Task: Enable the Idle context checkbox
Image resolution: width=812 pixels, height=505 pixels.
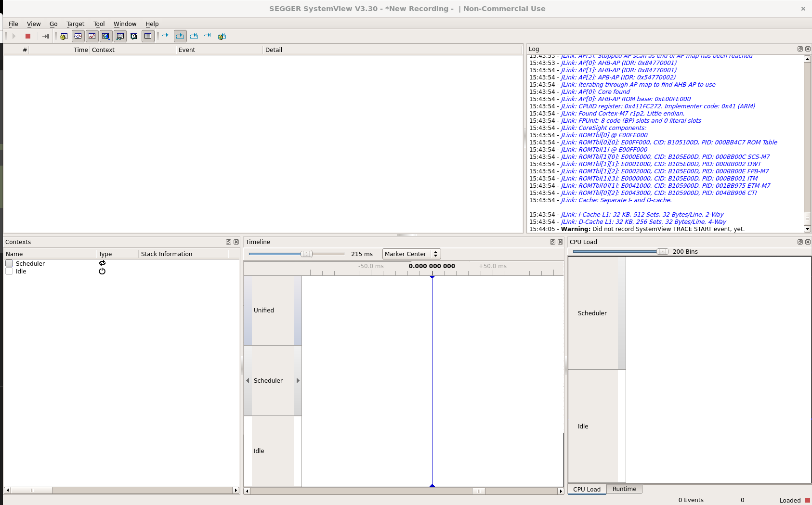Action: [9, 271]
